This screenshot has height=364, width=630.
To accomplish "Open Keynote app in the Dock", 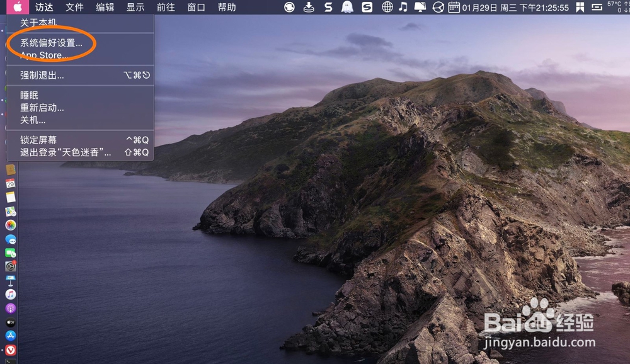I will (x=11, y=280).
